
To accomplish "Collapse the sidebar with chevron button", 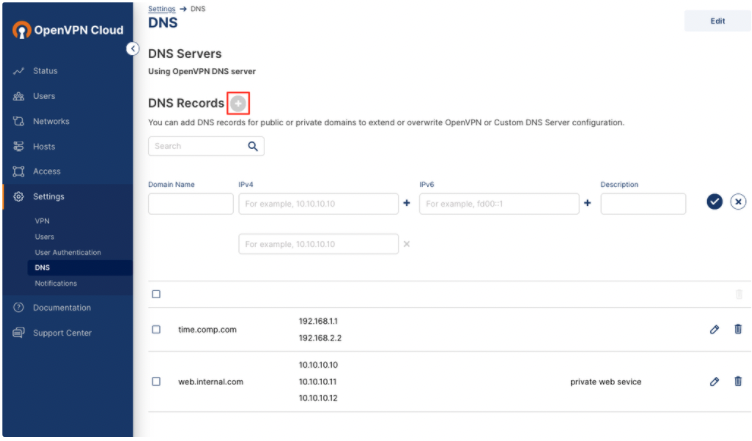I will [133, 48].
